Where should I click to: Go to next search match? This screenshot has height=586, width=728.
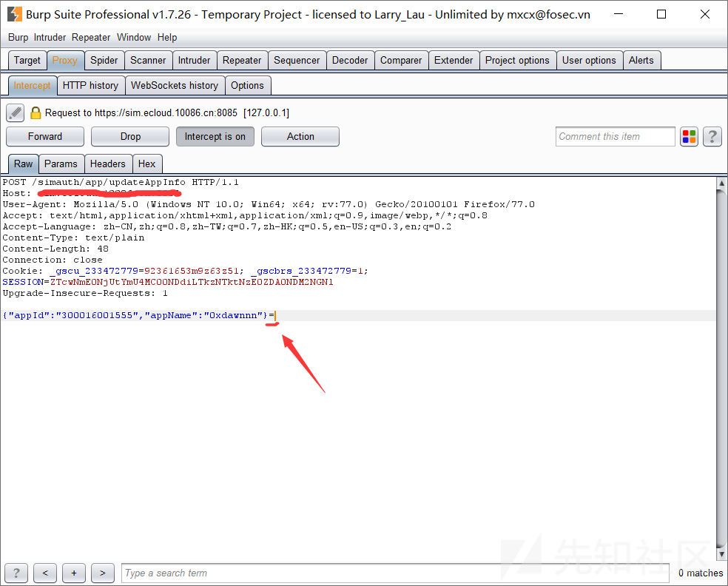tap(103, 573)
